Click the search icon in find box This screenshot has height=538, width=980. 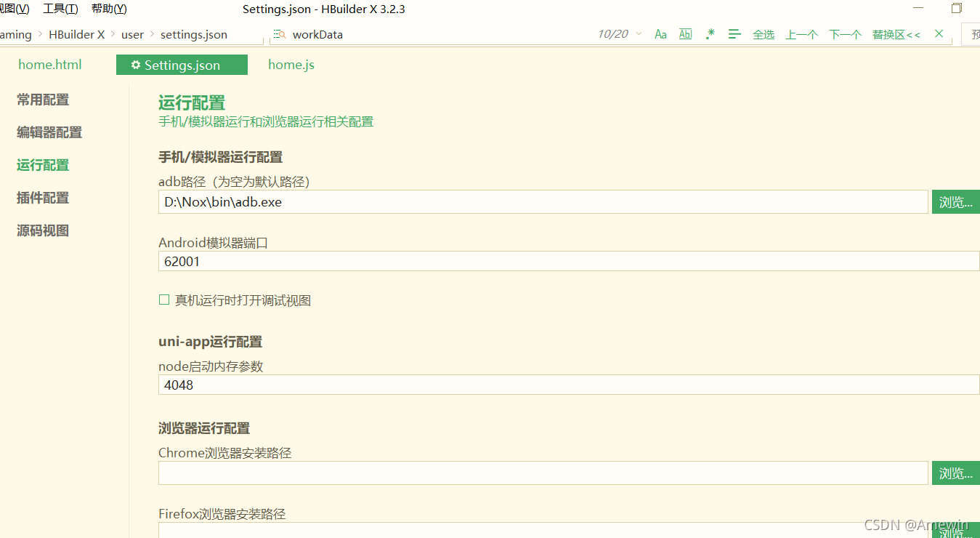[x=280, y=34]
